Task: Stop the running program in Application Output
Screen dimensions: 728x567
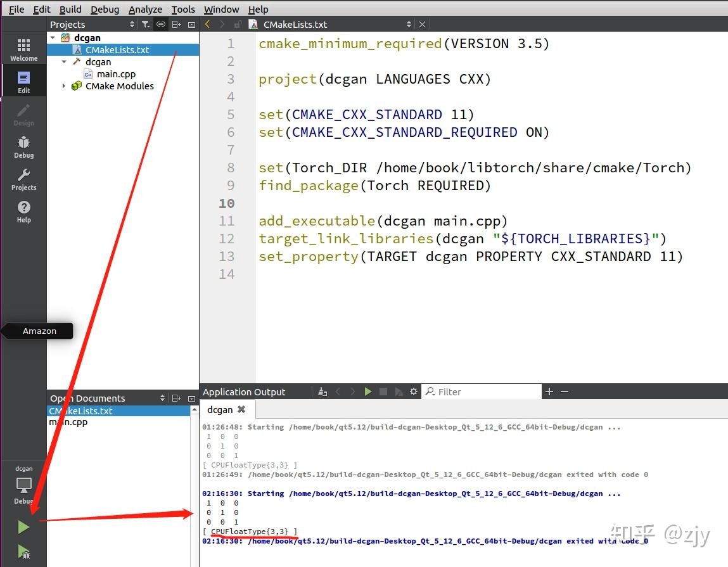Action: click(383, 392)
